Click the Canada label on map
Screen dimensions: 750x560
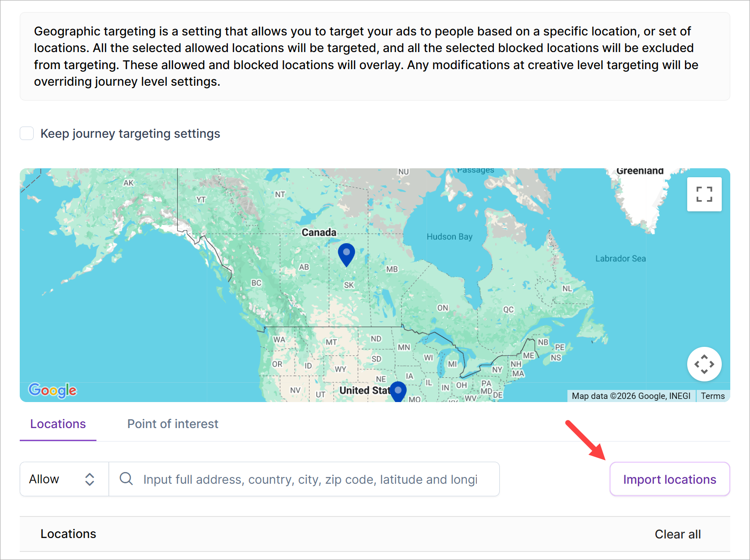pyautogui.click(x=319, y=232)
